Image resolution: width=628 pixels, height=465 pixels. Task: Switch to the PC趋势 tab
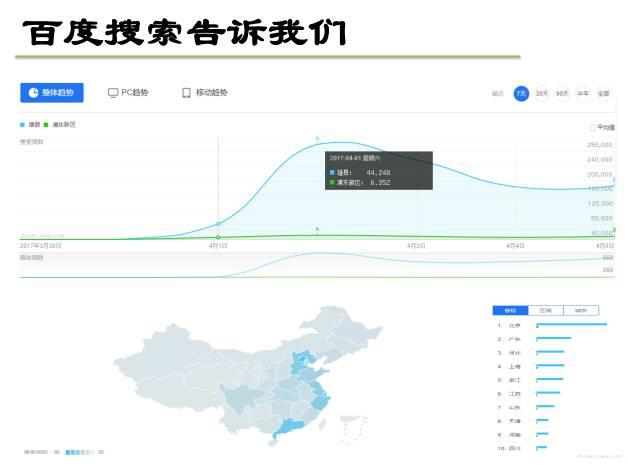click(x=128, y=93)
